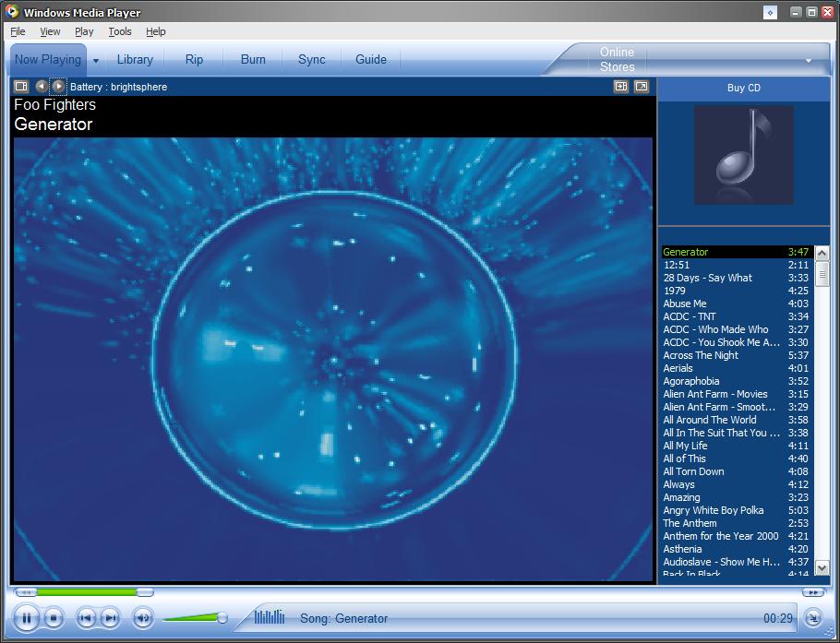Select Across The Night in playlist
Image resolution: width=840 pixels, height=643 pixels.
pyautogui.click(x=738, y=355)
